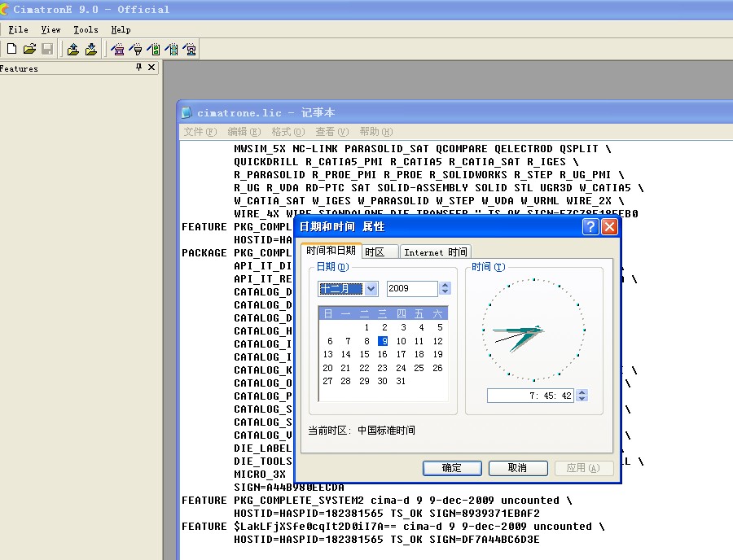The image size is (733, 560).
Task: Click text 'R_PARASOLID' in Notepad
Action: pyautogui.click(x=270, y=175)
